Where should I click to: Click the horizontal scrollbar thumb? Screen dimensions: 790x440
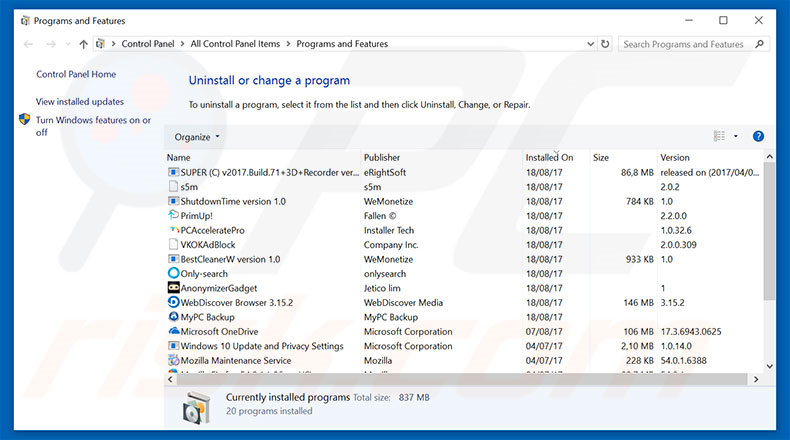point(462,379)
